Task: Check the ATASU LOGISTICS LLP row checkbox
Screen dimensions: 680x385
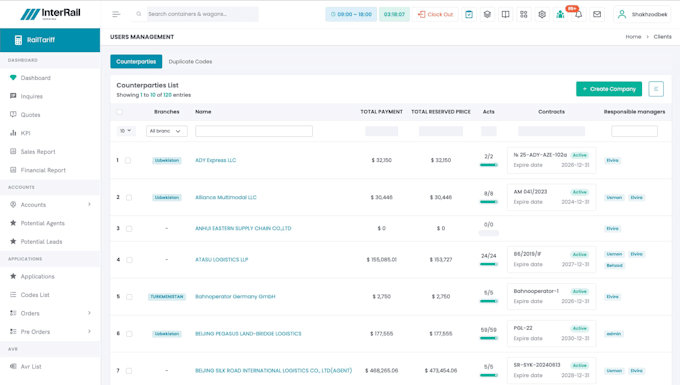Action: click(129, 260)
